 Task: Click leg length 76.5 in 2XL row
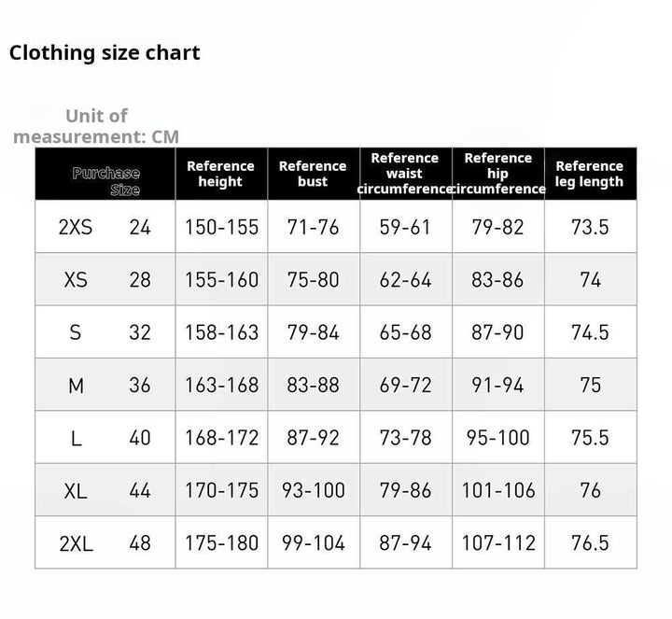(590, 542)
